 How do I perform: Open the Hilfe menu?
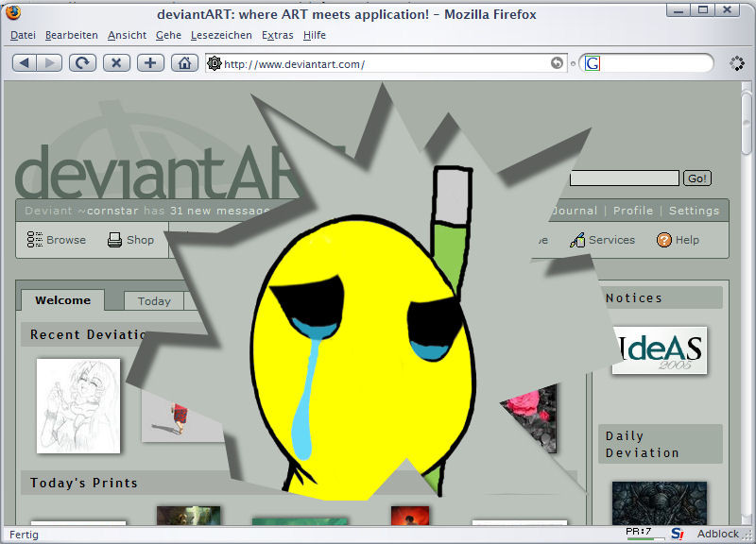click(315, 35)
